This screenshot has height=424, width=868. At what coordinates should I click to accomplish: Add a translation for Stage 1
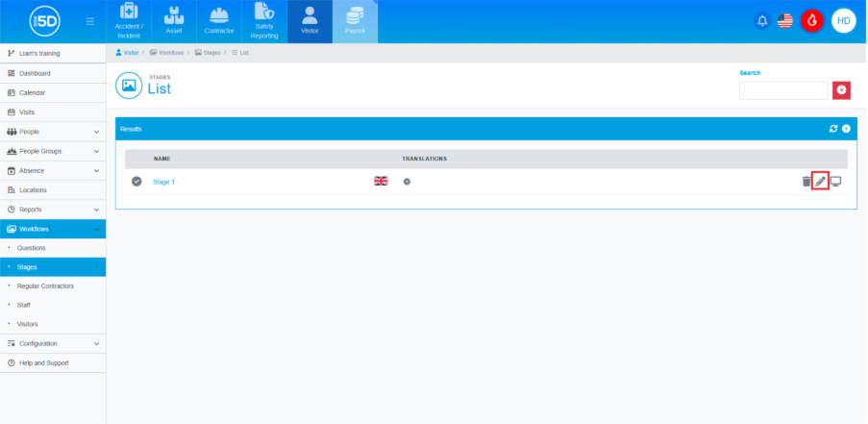[408, 182]
